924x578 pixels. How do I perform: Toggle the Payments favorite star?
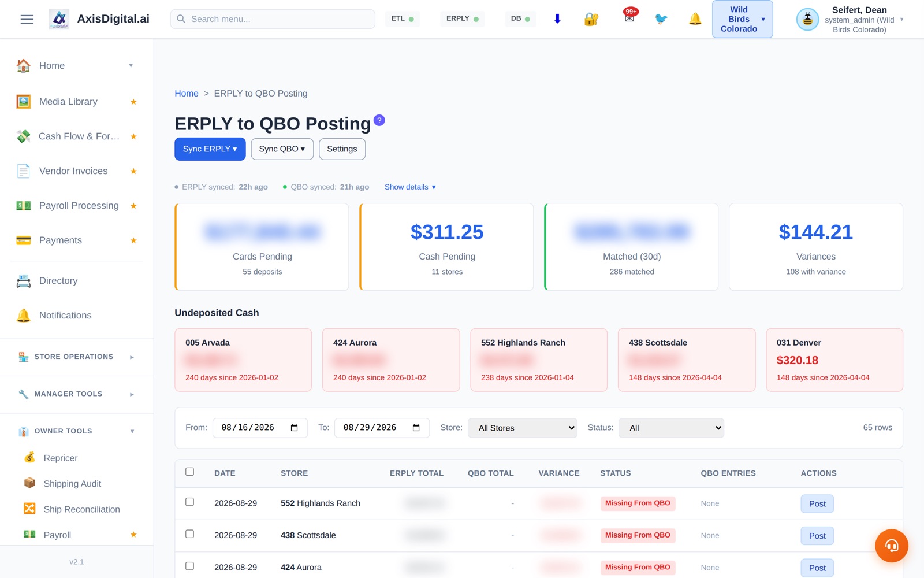(133, 240)
